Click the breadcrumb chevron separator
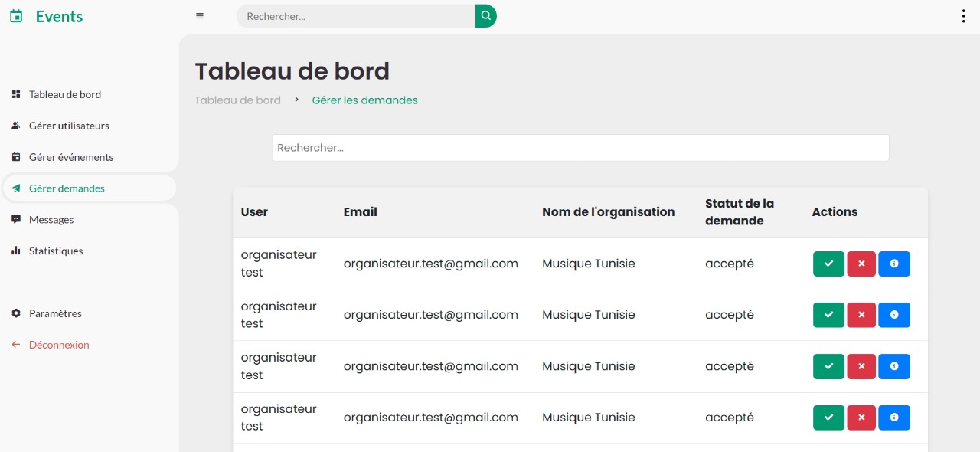 pyautogui.click(x=296, y=100)
